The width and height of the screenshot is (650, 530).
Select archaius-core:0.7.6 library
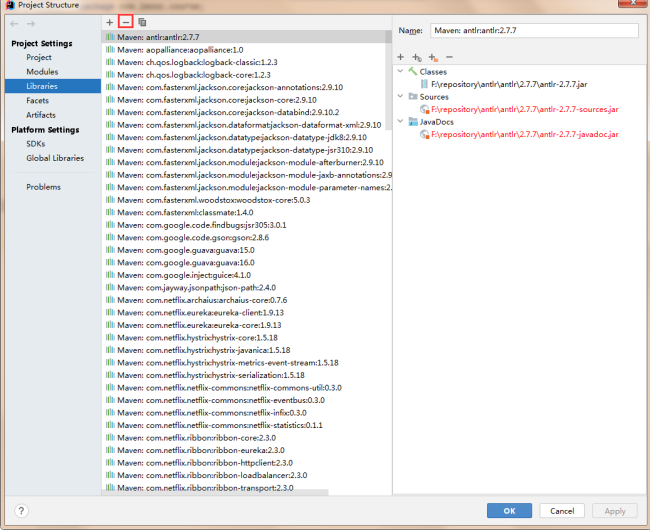(x=247, y=300)
